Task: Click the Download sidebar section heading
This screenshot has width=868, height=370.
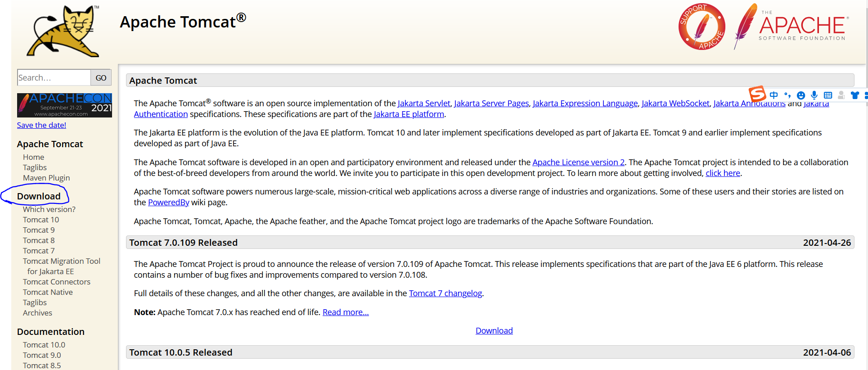Action: point(39,196)
